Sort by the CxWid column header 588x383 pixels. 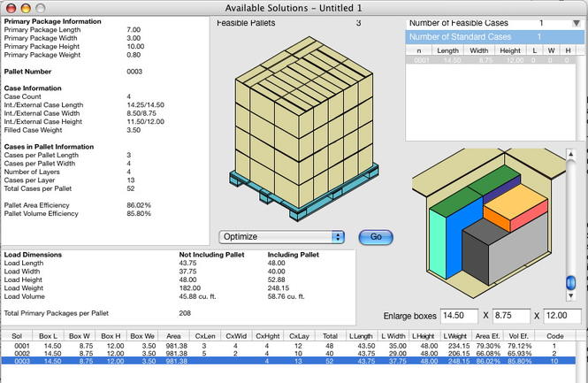pyautogui.click(x=236, y=336)
